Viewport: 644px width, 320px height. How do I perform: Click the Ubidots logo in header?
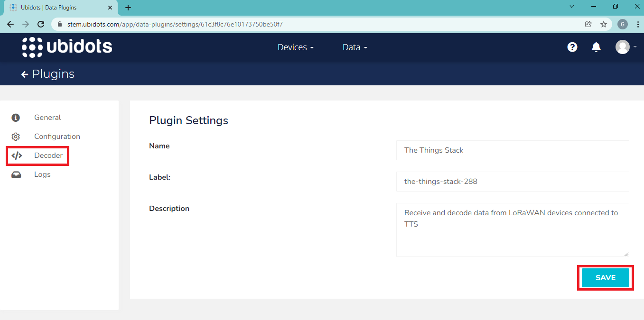(x=67, y=47)
